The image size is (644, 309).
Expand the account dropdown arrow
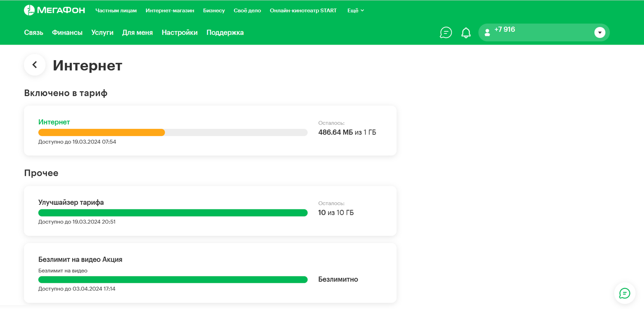tap(600, 33)
